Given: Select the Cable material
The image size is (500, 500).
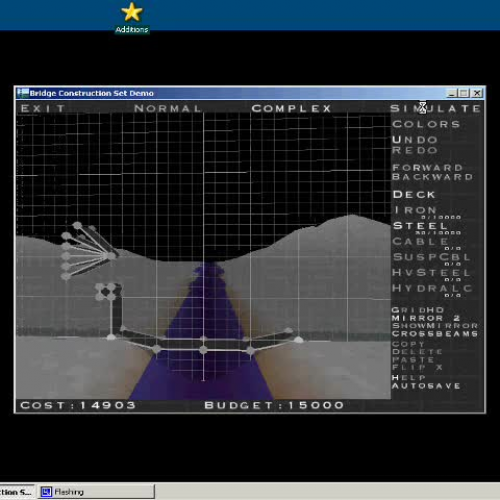Looking at the screenshot, I should [420, 241].
